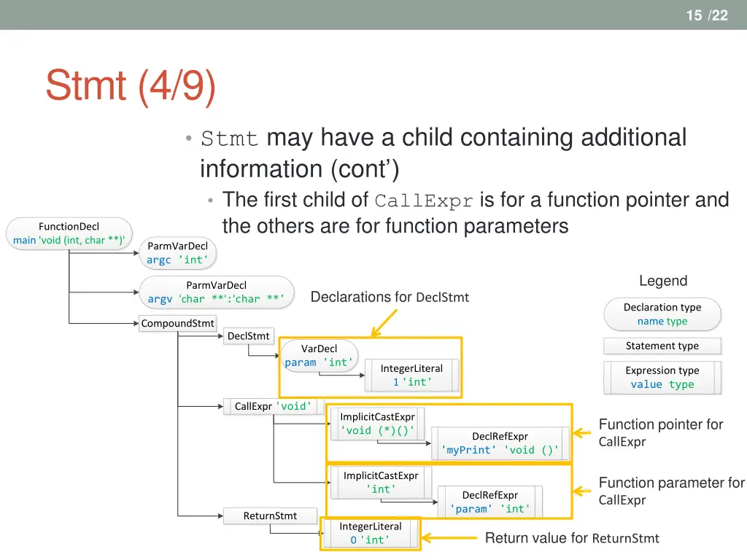Image resolution: width=747 pixels, height=560 pixels.
Task: Click 'Return value for ReturnStmt' label
Action: (x=572, y=538)
